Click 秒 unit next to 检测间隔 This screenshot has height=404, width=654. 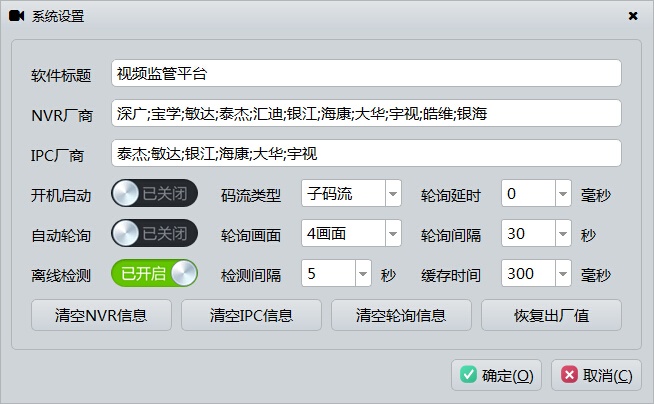[388, 275]
